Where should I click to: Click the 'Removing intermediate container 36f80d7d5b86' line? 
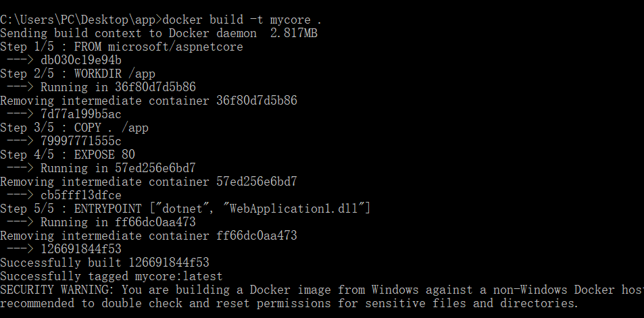149,101
